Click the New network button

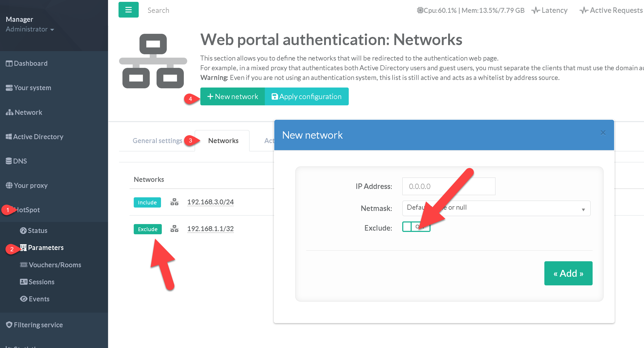pyautogui.click(x=233, y=96)
